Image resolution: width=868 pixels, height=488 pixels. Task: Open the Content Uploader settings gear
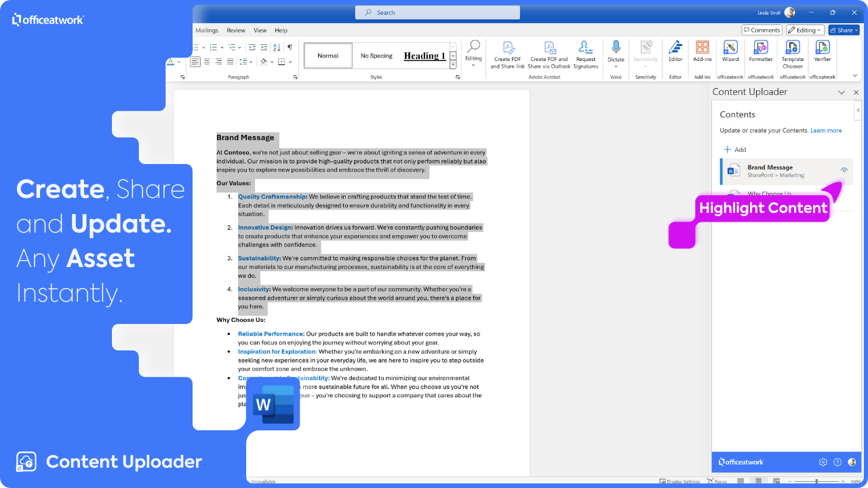(823, 462)
